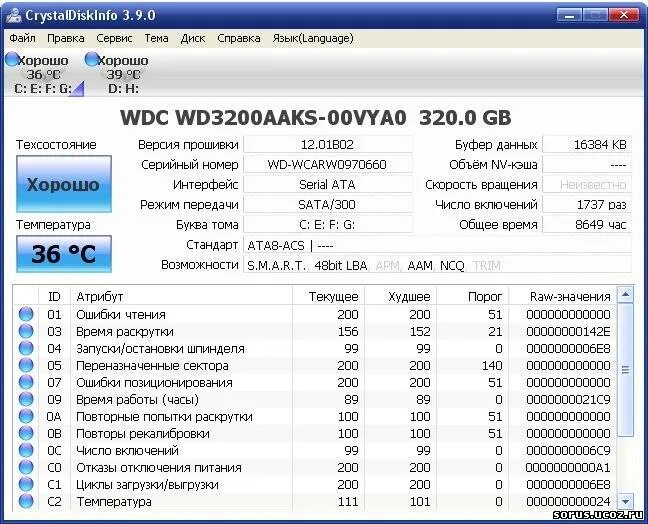Open the Тема menu
This screenshot has height=524, width=648.
click(156, 38)
